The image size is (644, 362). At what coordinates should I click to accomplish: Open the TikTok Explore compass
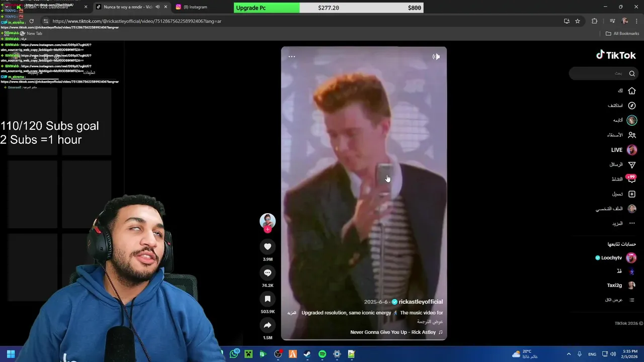click(632, 106)
